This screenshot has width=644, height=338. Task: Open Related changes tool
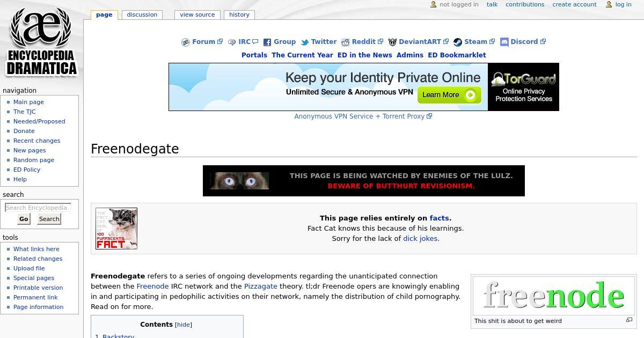pyautogui.click(x=38, y=259)
